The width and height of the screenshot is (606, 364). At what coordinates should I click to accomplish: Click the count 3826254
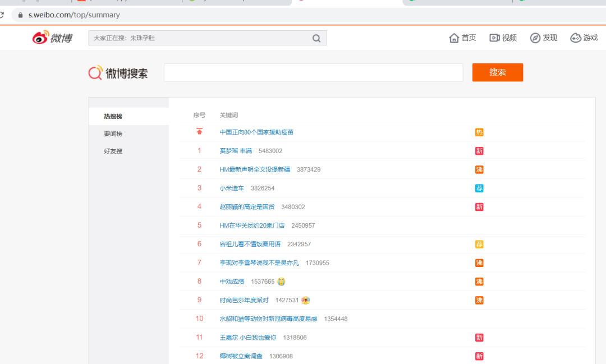(263, 188)
